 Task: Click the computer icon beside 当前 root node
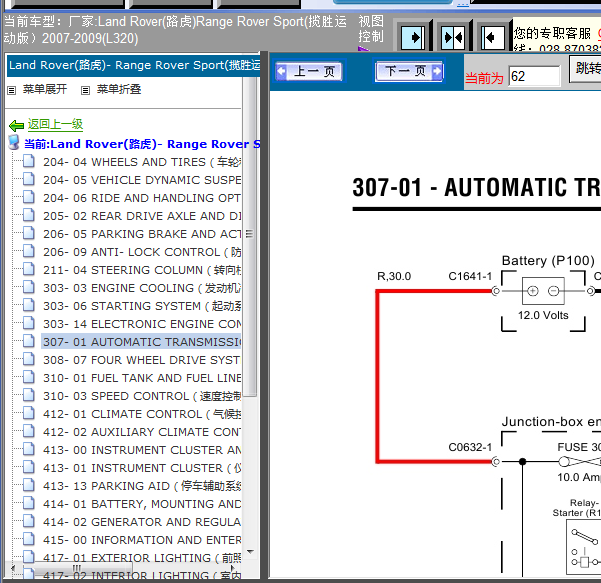[x=14, y=142]
